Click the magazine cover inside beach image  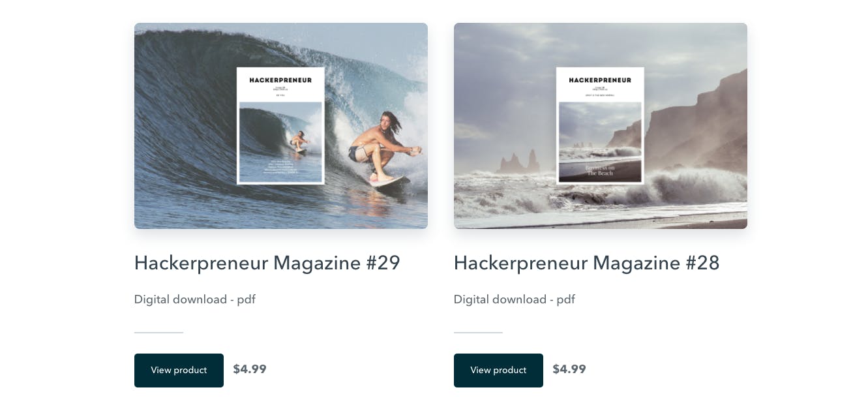(x=600, y=126)
